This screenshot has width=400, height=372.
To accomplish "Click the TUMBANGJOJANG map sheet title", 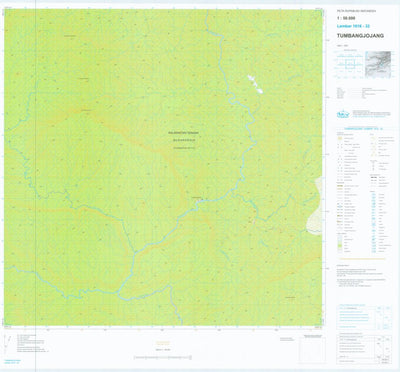I will [360, 36].
